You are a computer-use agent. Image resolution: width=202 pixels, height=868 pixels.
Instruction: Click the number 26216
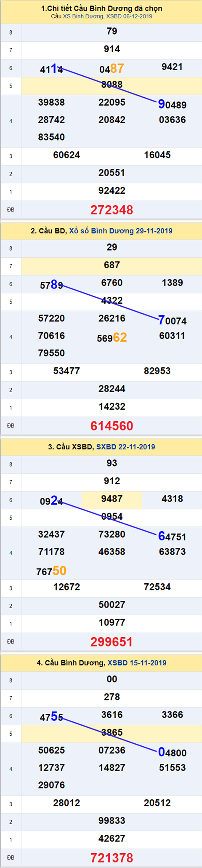click(x=112, y=318)
